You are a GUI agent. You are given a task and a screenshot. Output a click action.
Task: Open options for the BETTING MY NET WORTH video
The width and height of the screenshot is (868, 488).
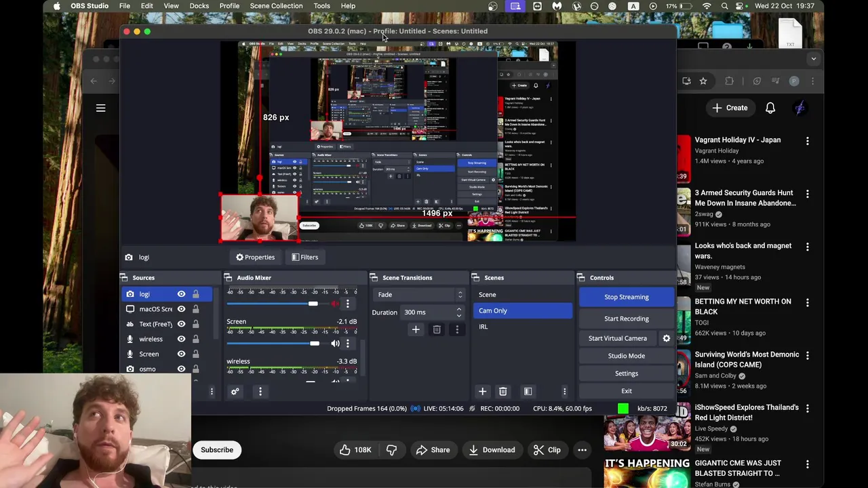[x=807, y=302]
